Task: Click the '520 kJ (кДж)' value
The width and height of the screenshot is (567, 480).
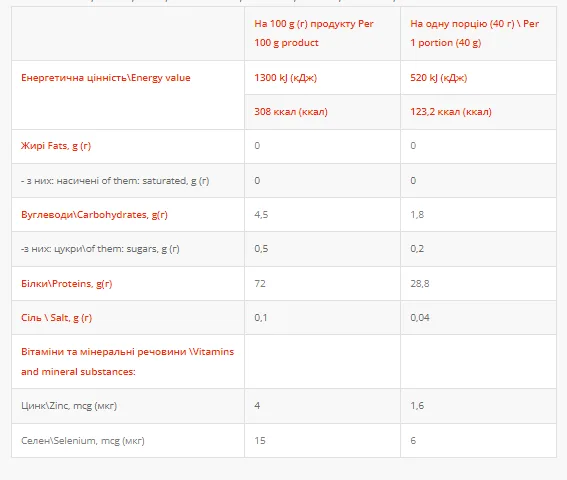Action: tap(439, 78)
